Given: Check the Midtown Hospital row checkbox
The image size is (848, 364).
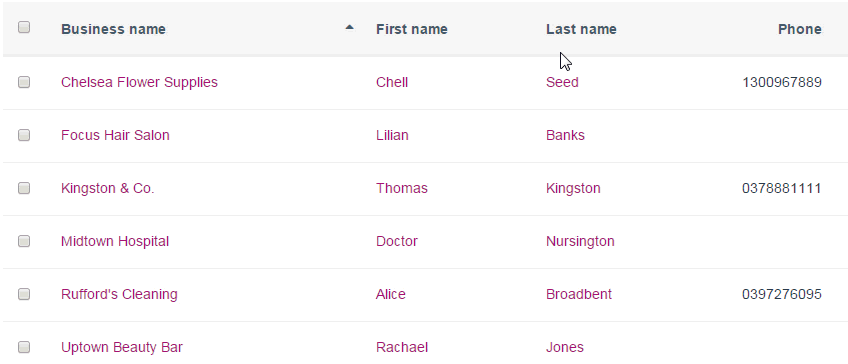Looking at the screenshot, I should (24, 241).
